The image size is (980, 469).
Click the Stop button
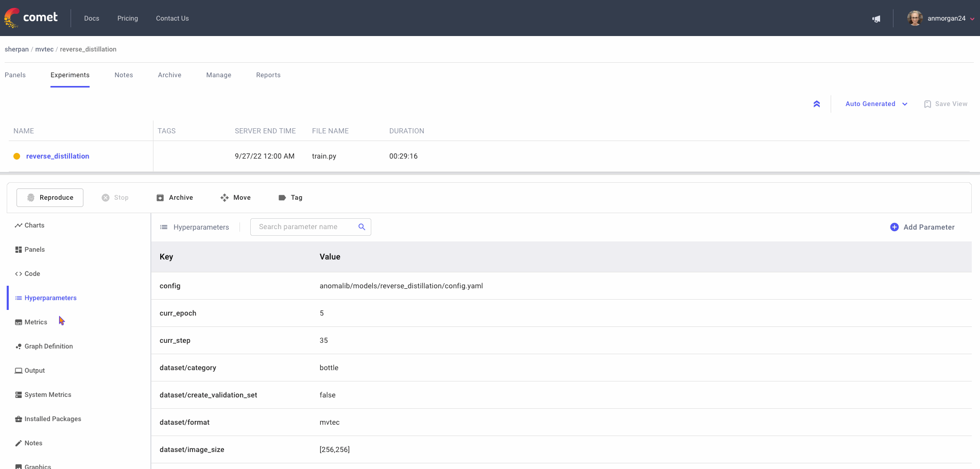click(115, 198)
